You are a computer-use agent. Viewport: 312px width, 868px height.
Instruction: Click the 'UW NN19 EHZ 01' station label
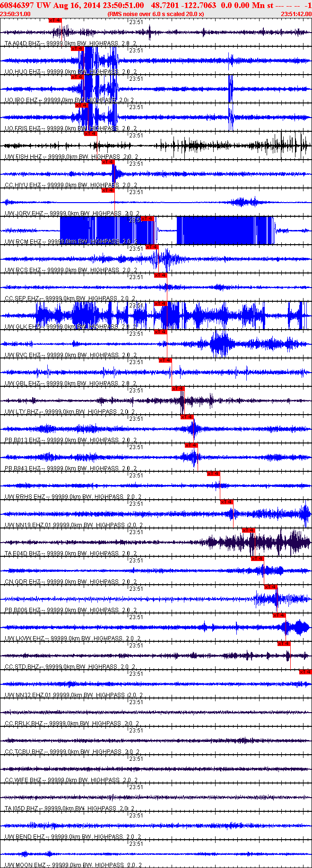coord(28,525)
